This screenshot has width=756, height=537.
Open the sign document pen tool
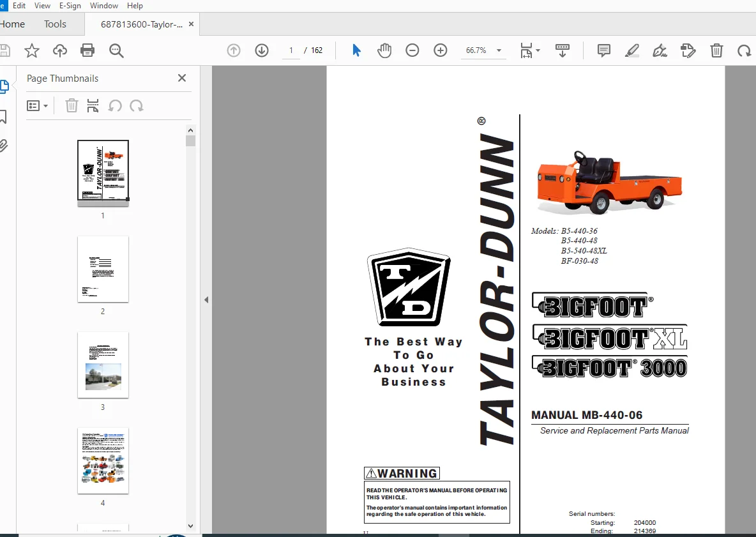coord(660,50)
